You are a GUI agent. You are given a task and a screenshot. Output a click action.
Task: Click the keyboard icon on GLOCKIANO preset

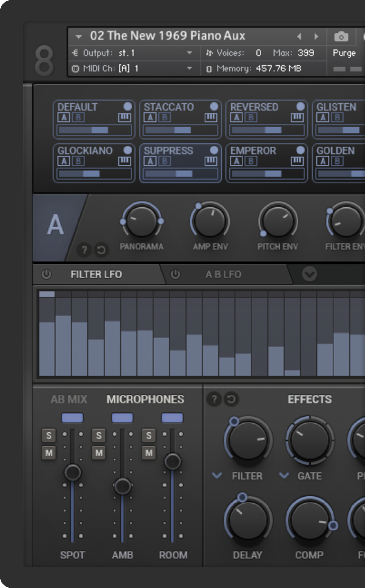[124, 161]
